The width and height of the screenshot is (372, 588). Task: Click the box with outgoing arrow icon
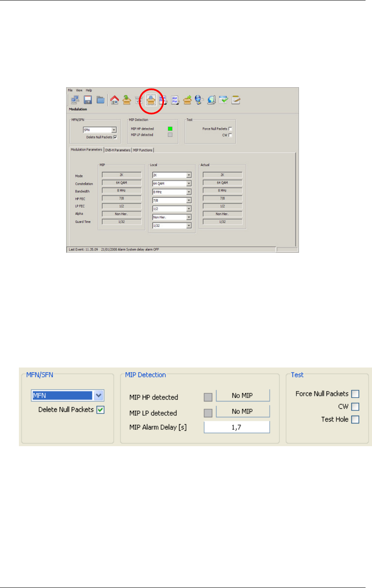pos(188,100)
